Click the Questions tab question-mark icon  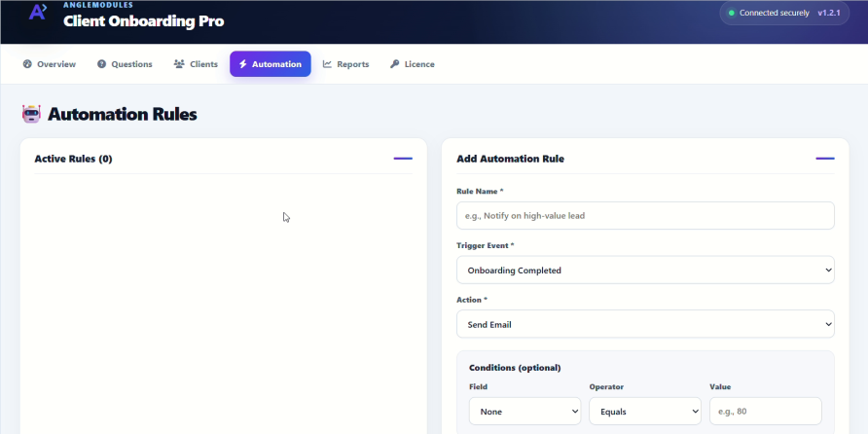(101, 64)
